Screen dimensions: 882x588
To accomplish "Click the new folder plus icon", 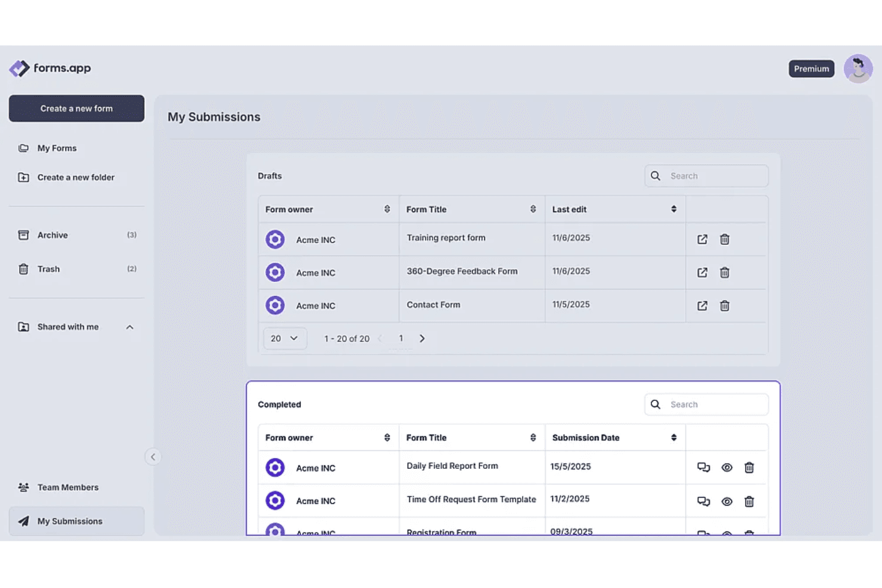I will tap(23, 178).
